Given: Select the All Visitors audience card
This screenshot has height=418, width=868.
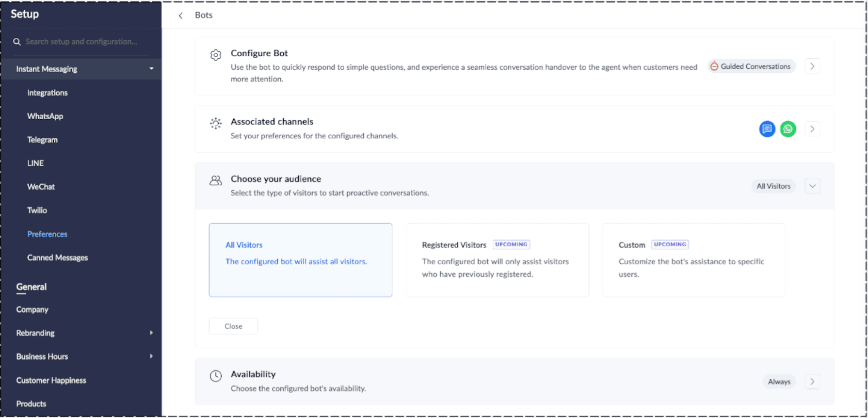Looking at the screenshot, I should (300, 260).
